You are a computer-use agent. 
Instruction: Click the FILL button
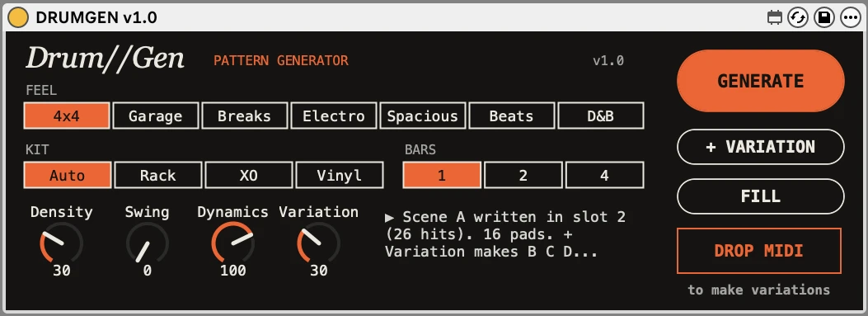[x=761, y=196]
